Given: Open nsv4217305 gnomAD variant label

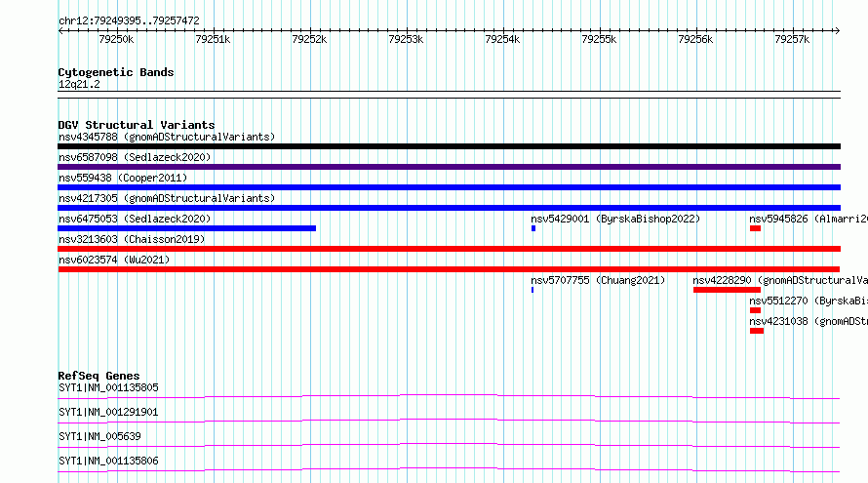Looking at the screenshot, I should (167, 198).
